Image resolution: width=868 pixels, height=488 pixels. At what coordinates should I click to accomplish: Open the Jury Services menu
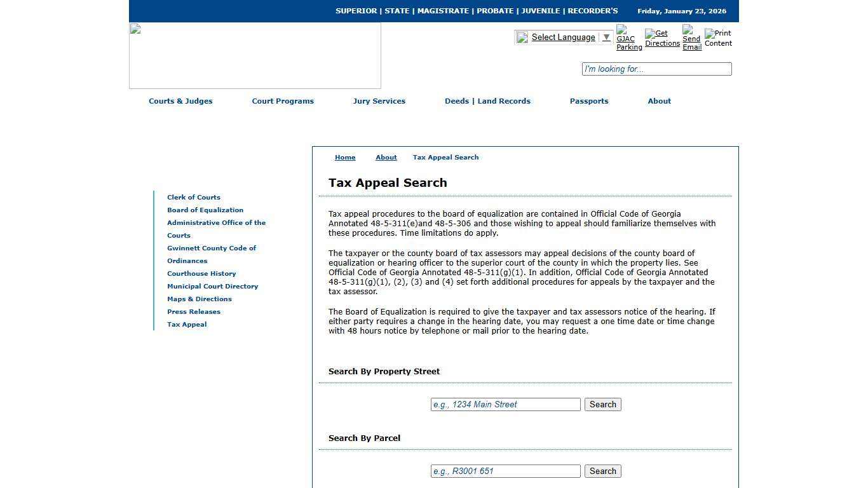tap(379, 101)
